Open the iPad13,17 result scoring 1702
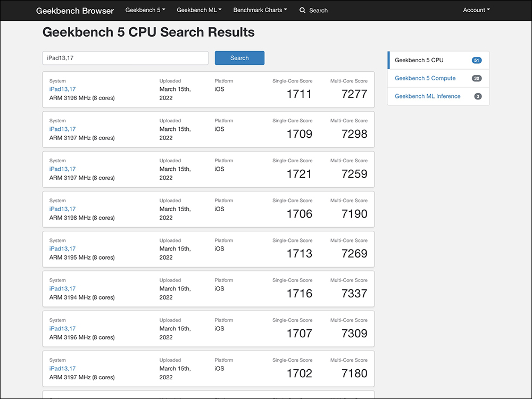Image resolution: width=532 pixels, height=399 pixels. pos(62,369)
